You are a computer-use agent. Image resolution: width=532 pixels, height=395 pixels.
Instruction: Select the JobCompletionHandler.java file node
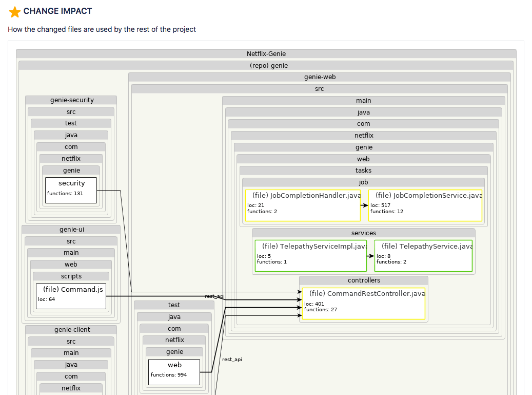click(302, 205)
